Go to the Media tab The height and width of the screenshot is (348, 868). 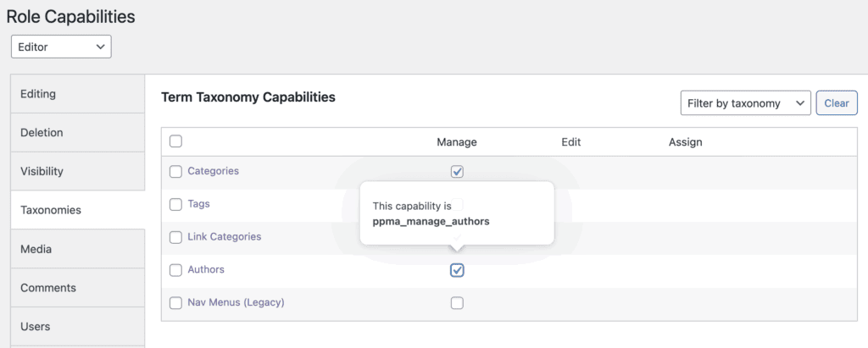pos(78,249)
